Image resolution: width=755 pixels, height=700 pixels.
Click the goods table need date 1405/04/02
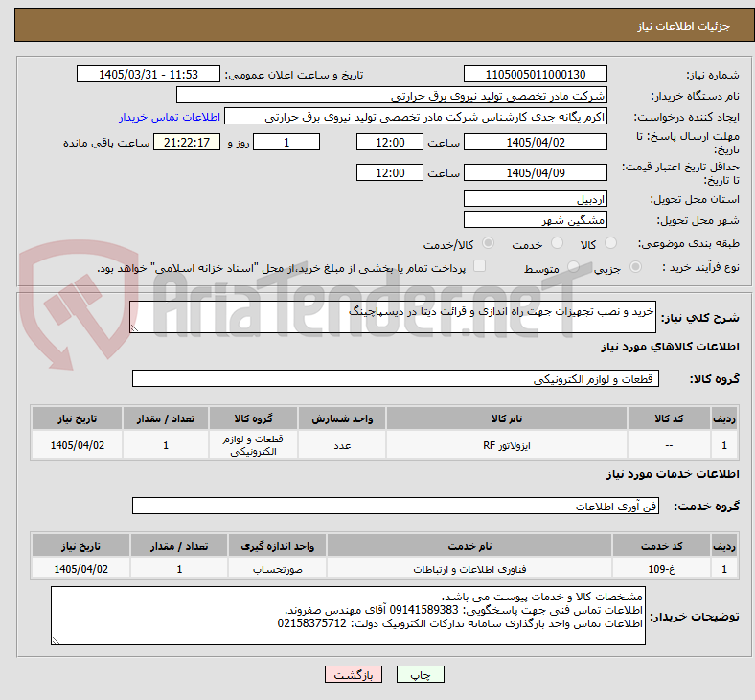pos(77,445)
